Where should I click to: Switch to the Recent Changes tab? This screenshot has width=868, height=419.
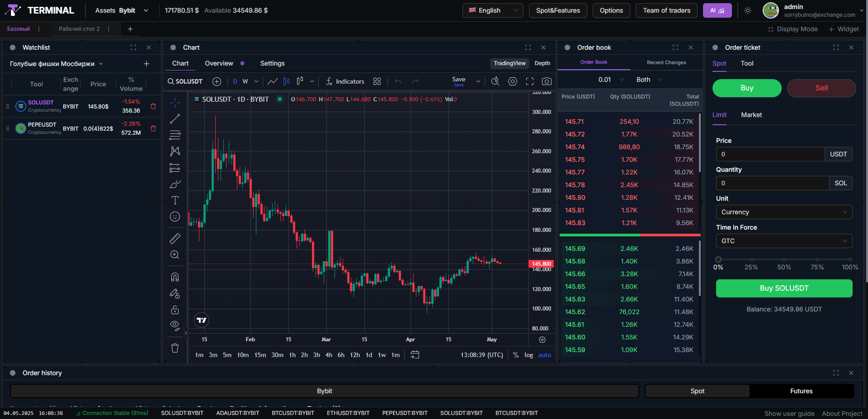pos(666,62)
